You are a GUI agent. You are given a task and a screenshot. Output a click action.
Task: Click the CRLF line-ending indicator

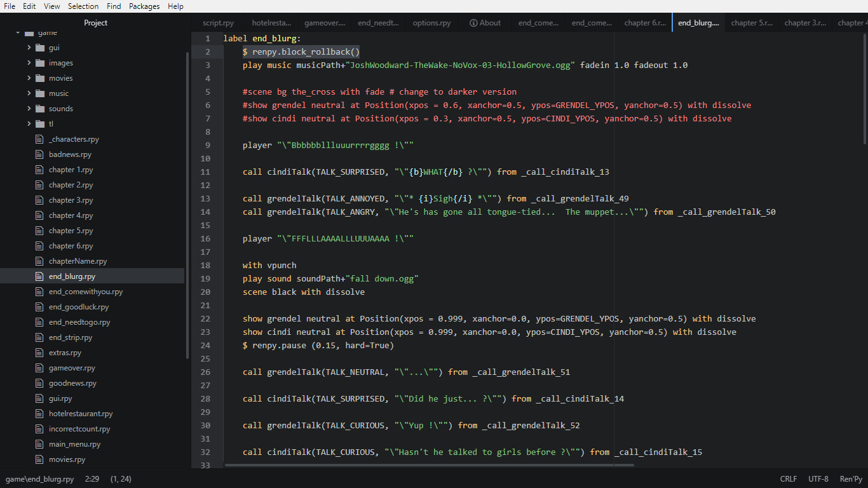click(788, 478)
